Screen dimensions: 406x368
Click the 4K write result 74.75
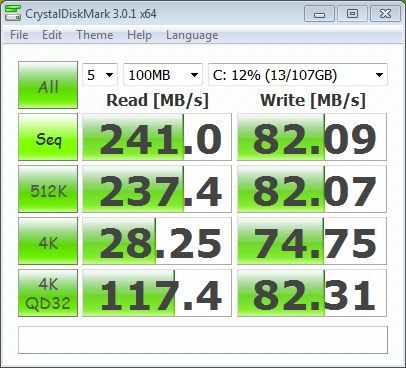pos(312,241)
